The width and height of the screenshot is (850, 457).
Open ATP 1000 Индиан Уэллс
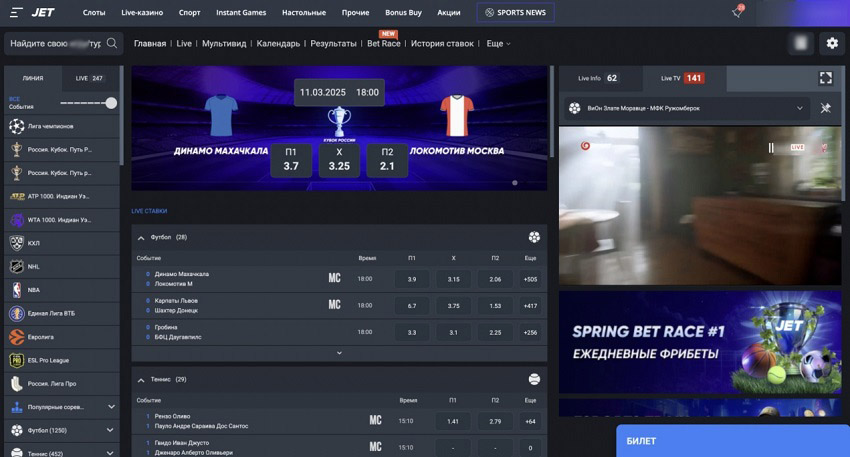pos(62,196)
